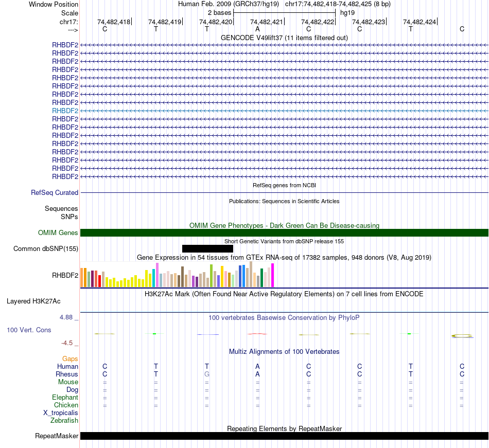This screenshot has width=489, height=448.
Task: Click the Dog alignment row label
Action: coord(72,390)
